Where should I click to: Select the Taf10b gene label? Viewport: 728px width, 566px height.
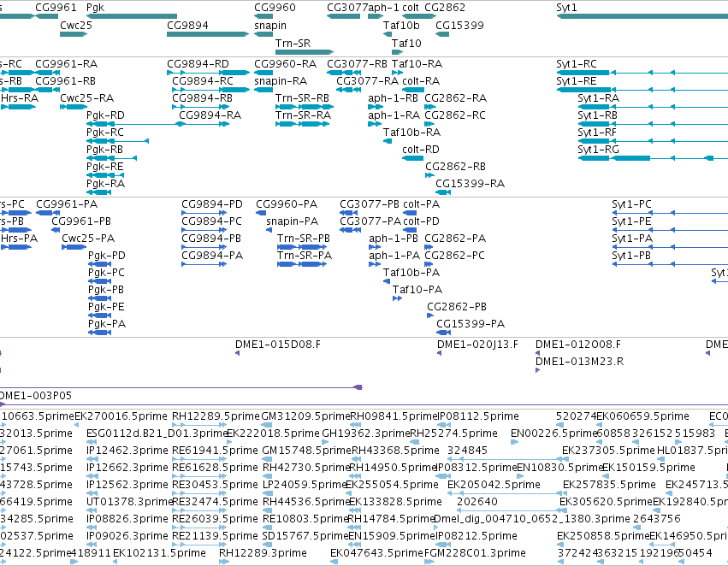(401, 26)
